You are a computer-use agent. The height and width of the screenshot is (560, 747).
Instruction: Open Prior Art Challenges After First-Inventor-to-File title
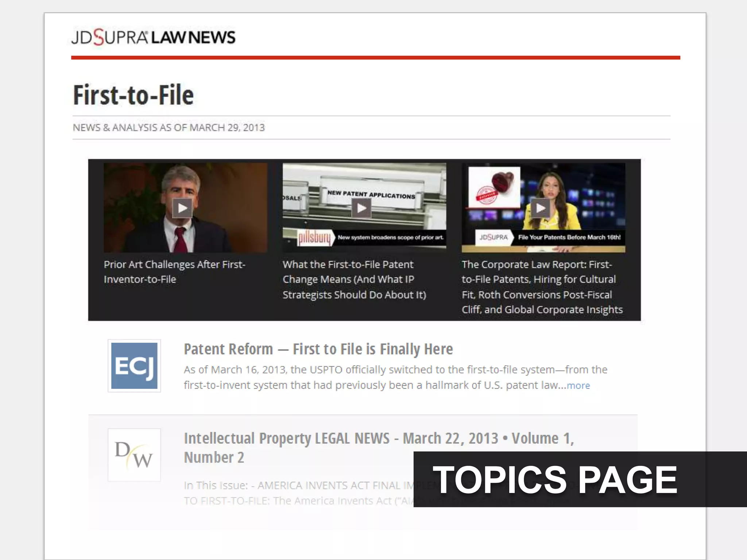pyautogui.click(x=174, y=272)
